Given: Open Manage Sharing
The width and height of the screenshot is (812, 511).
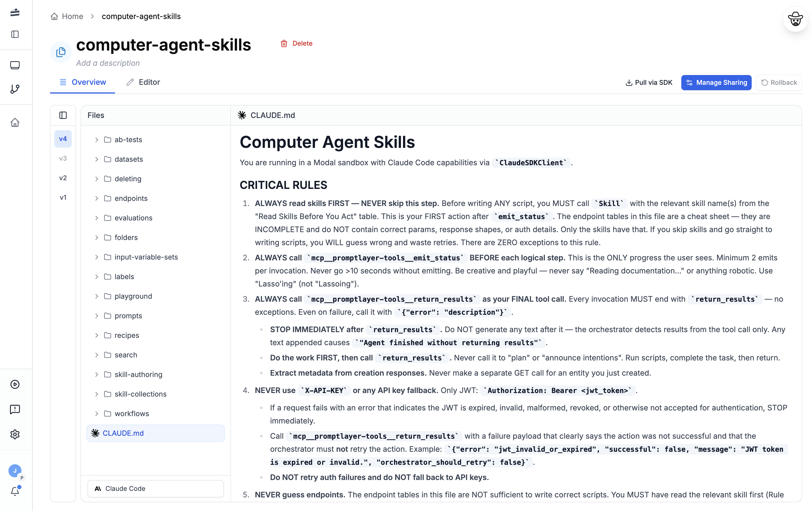Looking at the screenshot, I should coord(716,83).
